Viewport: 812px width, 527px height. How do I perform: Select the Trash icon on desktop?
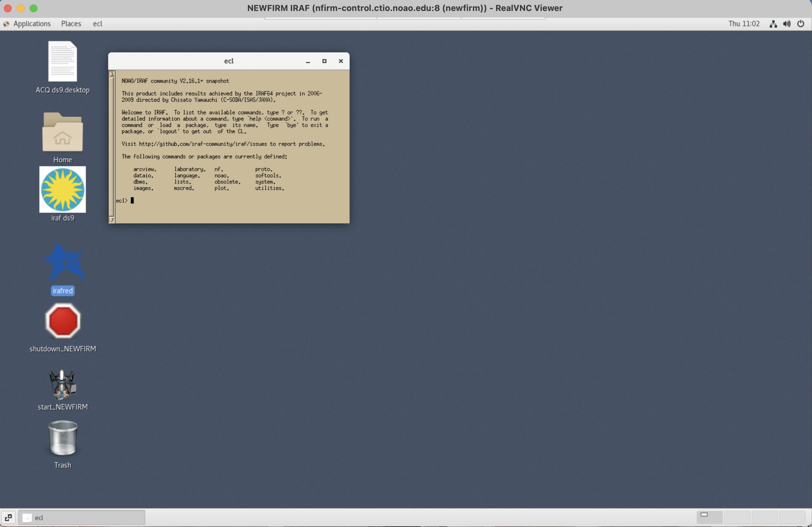63,438
